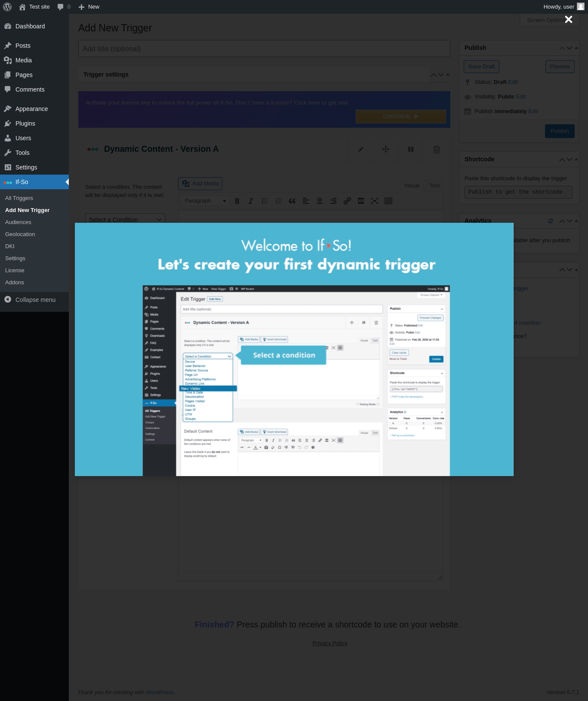The width and height of the screenshot is (588, 701).
Task: Open the WordPress footer link
Action: (160, 692)
